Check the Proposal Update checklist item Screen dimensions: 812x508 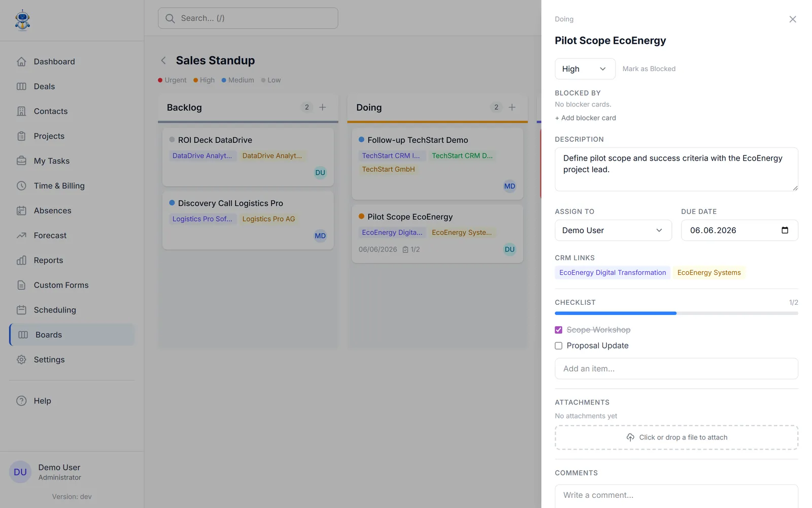pyautogui.click(x=559, y=346)
